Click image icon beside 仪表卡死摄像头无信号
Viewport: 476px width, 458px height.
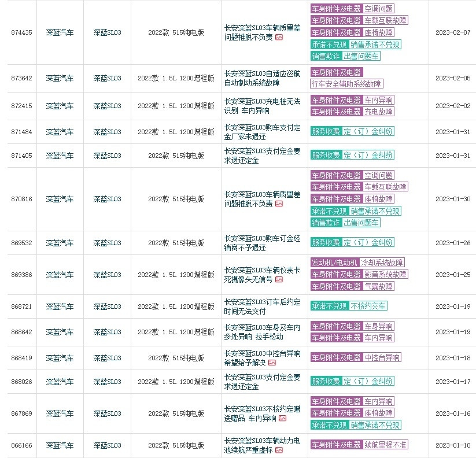pos(279,279)
